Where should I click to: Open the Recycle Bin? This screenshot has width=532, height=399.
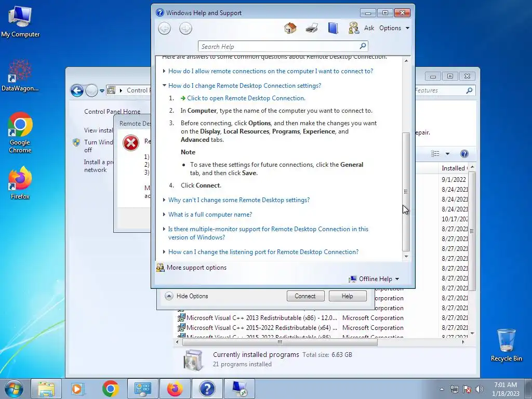point(506,345)
